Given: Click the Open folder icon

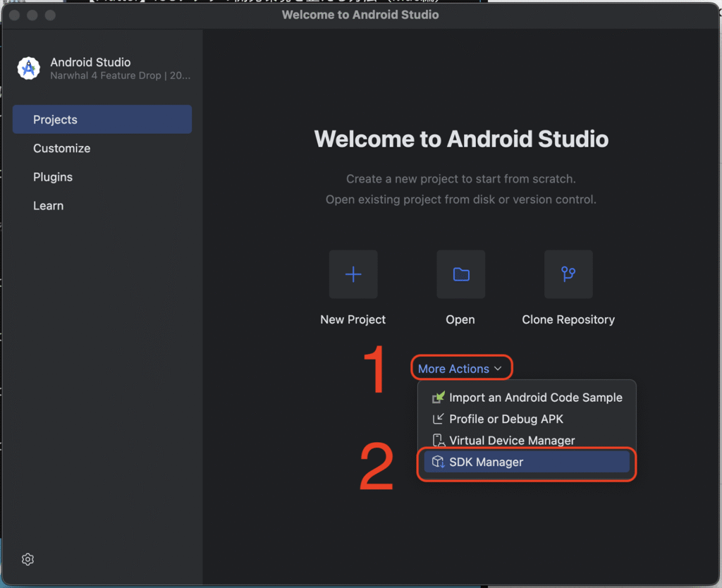Looking at the screenshot, I should tap(461, 274).
